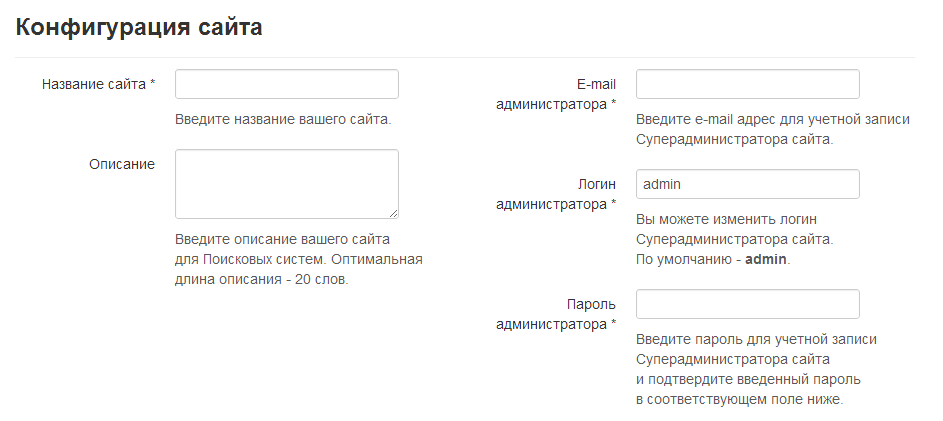Grab the description textarea resize handle
The image size is (943, 421).
[394, 213]
